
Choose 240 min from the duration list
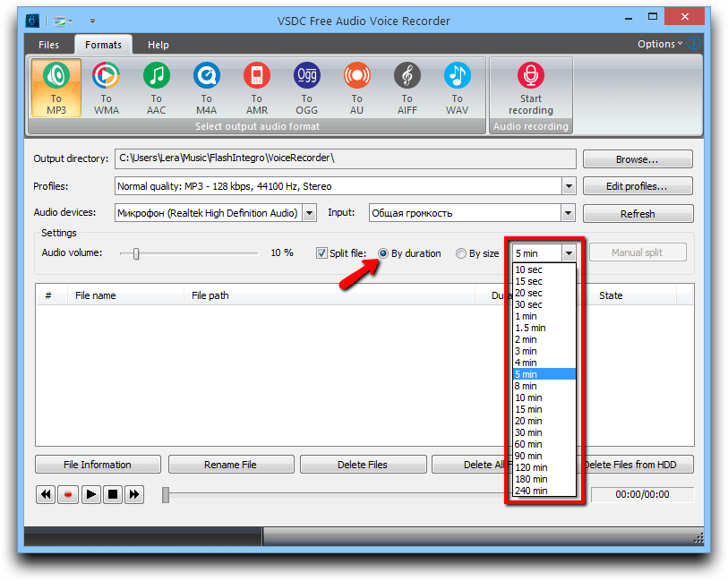544,491
